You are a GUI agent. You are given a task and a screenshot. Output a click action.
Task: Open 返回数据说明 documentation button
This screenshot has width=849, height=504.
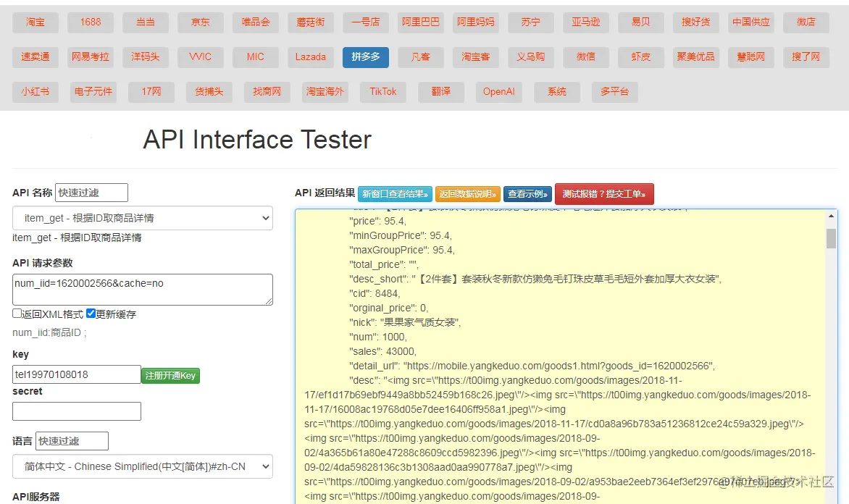(x=468, y=194)
